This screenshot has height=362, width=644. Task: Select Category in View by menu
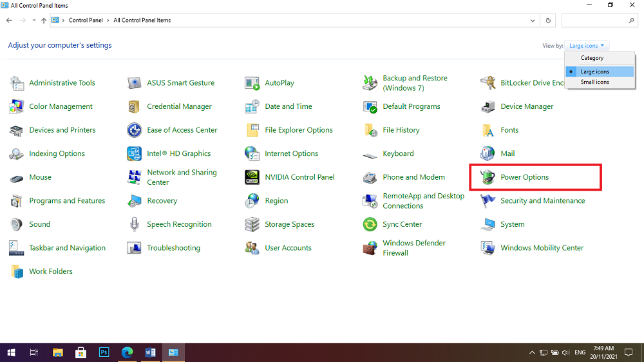pyautogui.click(x=600, y=58)
